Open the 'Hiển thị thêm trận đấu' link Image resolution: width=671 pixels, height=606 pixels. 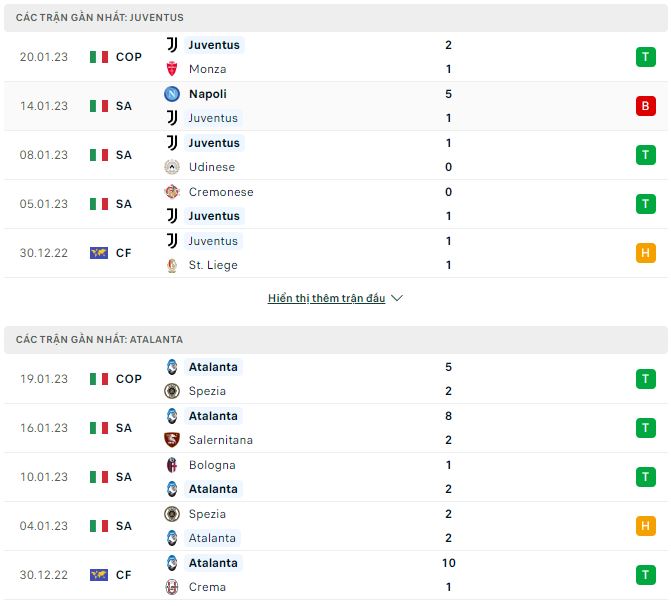[x=326, y=298]
